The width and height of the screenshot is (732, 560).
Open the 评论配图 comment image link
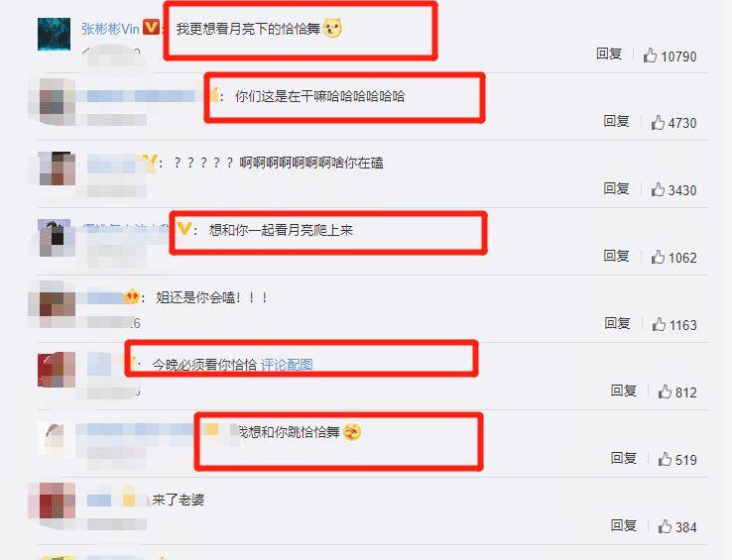[x=287, y=365]
